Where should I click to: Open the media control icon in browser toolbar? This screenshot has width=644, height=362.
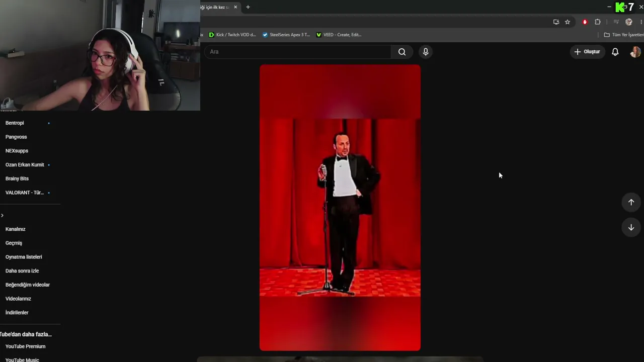616,22
